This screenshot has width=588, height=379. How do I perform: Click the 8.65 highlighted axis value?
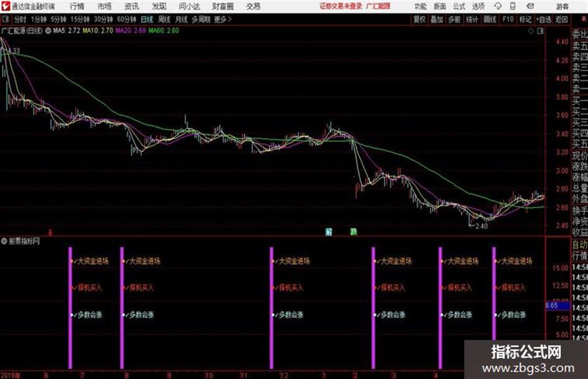(557, 306)
